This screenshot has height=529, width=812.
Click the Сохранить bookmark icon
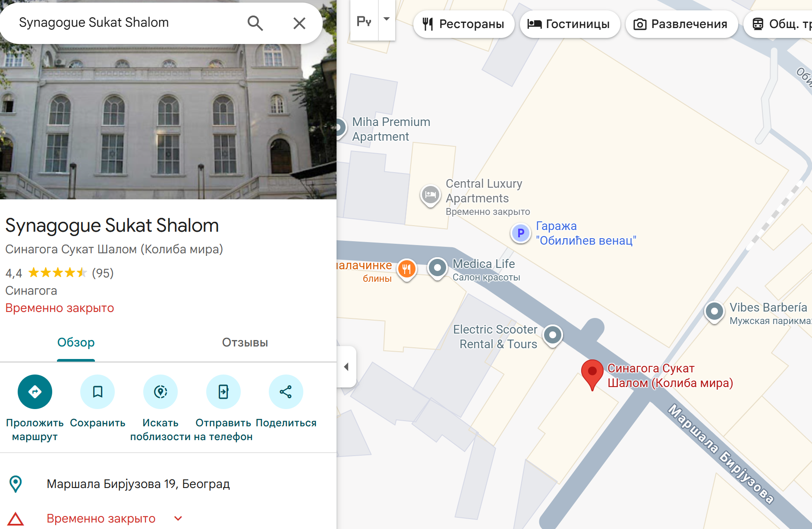[98, 392]
